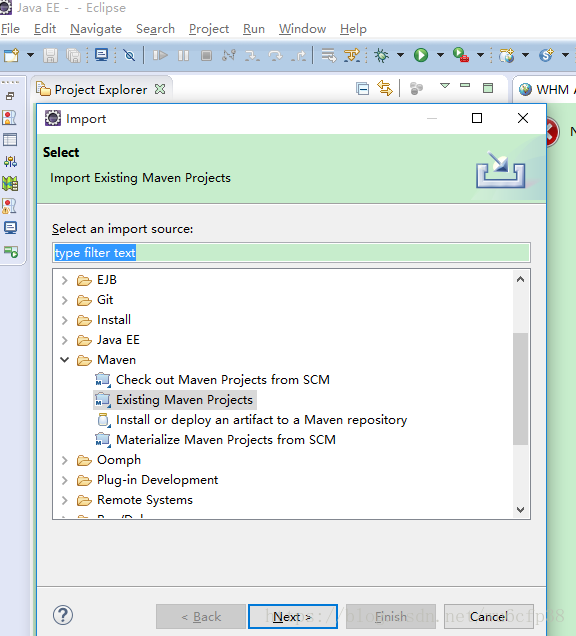Viewport: 576px width, 636px height.
Task: Click the Step Return icon
Action: 299,56
